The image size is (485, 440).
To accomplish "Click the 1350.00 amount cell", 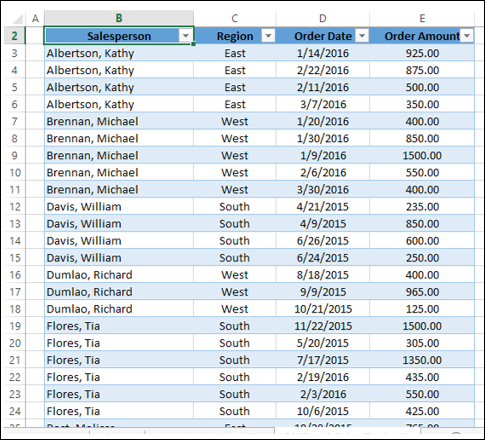I will pos(422,360).
